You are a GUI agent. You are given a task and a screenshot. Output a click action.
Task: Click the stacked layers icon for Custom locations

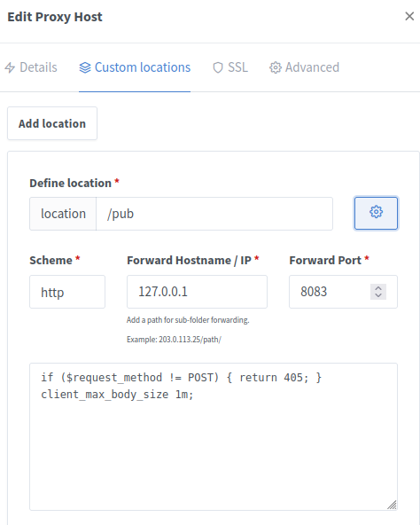tap(85, 67)
